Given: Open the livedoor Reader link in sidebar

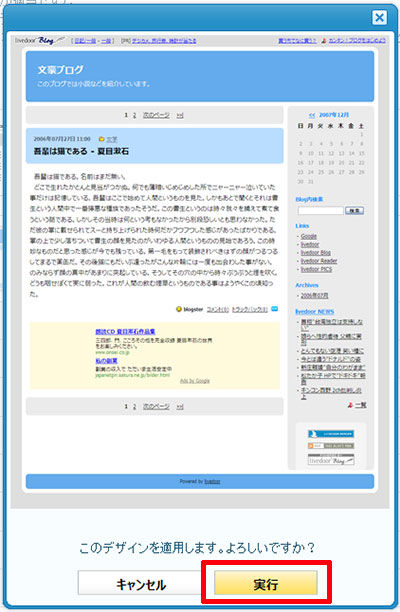Looking at the screenshot, I should click(x=319, y=261).
